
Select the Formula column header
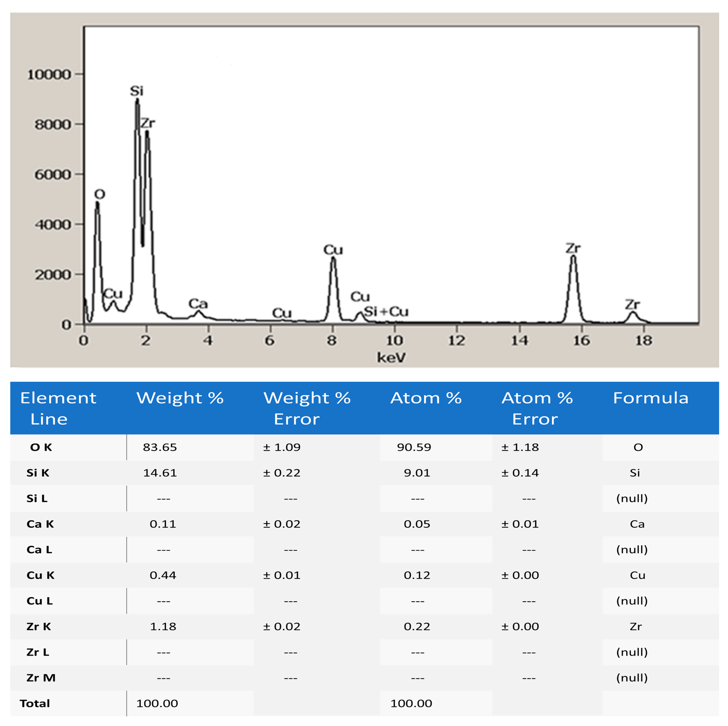(650, 398)
